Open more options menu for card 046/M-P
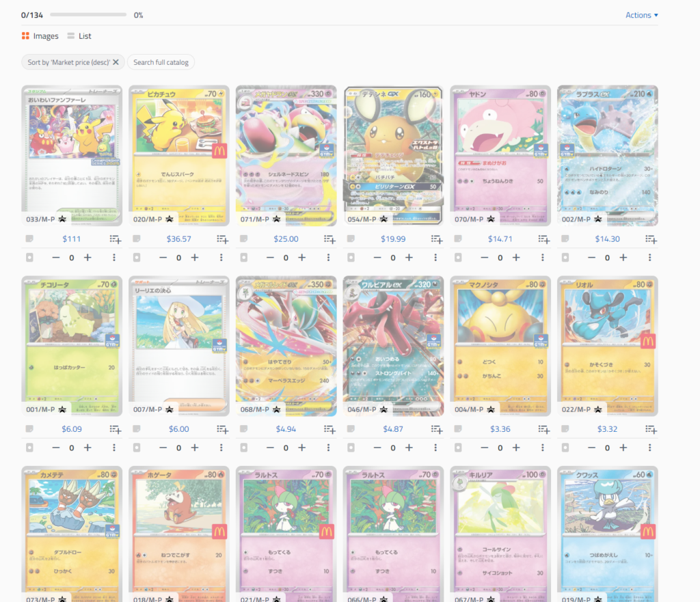Screen dimensions: 700x602 (435, 448)
